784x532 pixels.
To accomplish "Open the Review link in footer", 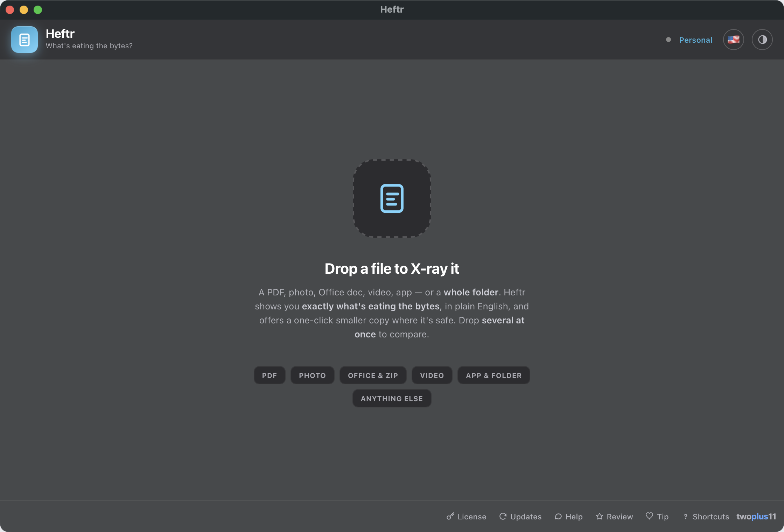I will click(x=614, y=517).
